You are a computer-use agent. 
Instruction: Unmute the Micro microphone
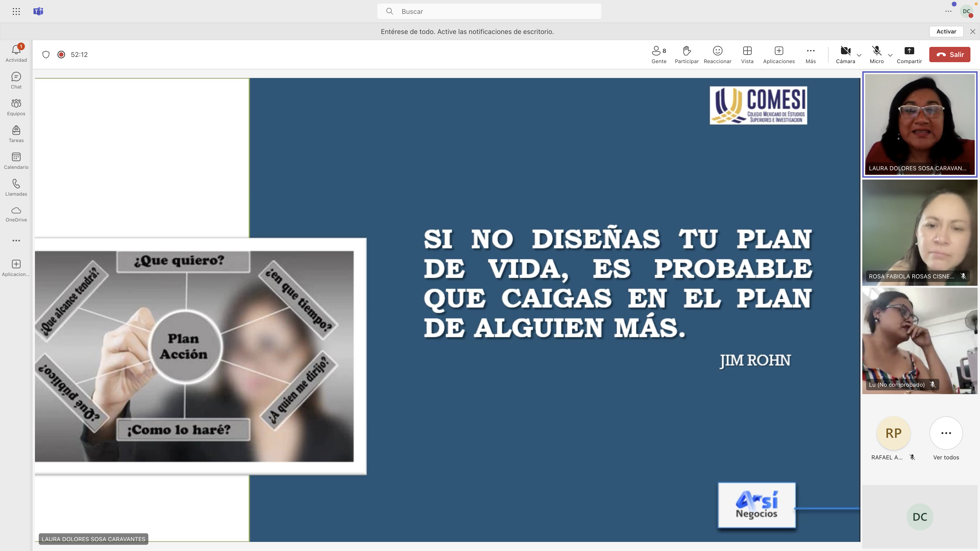[877, 55]
